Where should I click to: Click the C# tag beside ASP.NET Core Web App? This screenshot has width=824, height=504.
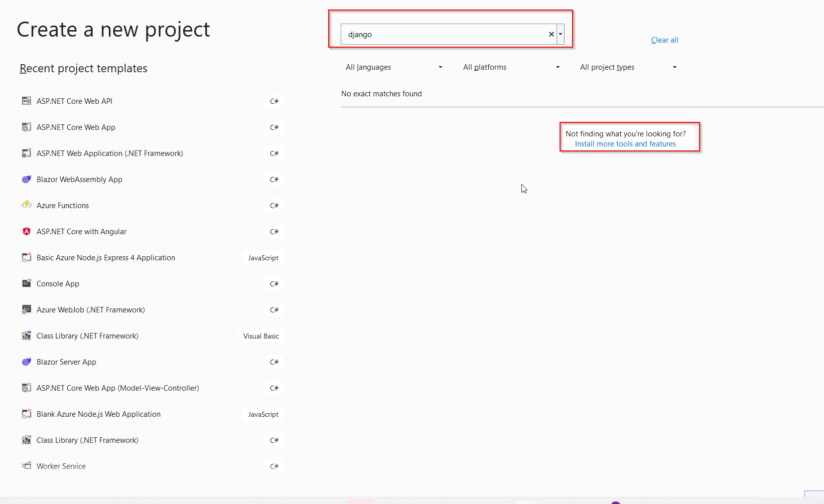tap(274, 127)
